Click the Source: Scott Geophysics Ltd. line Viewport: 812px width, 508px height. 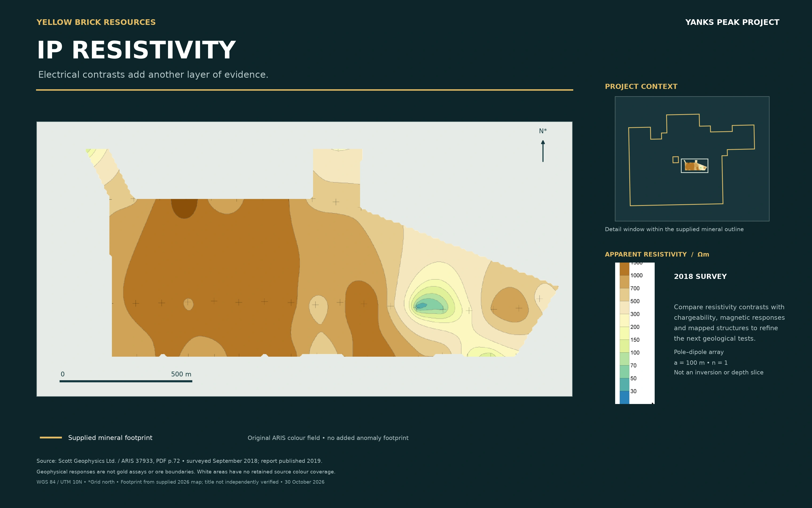(x=179, y=461)
